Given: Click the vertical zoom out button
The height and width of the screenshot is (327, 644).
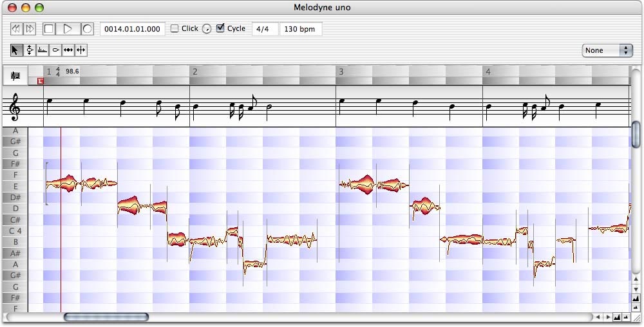Looking at the screenshot, I should tap(636, 307).
